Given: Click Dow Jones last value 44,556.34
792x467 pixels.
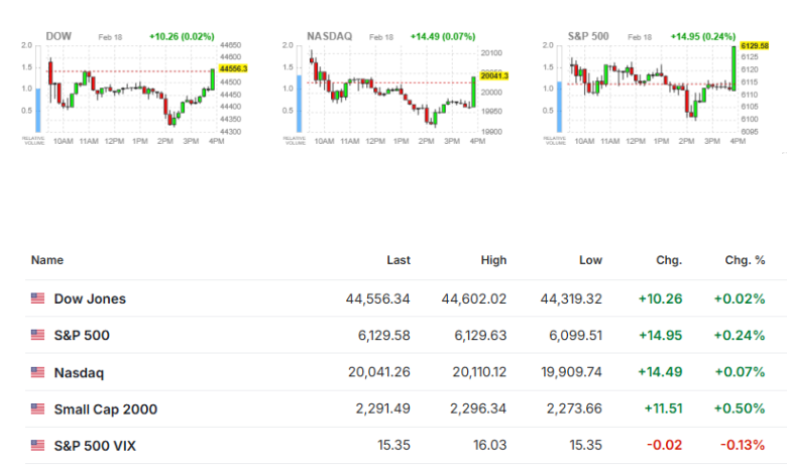Looking at the screenshot, I should coord(378,299).
